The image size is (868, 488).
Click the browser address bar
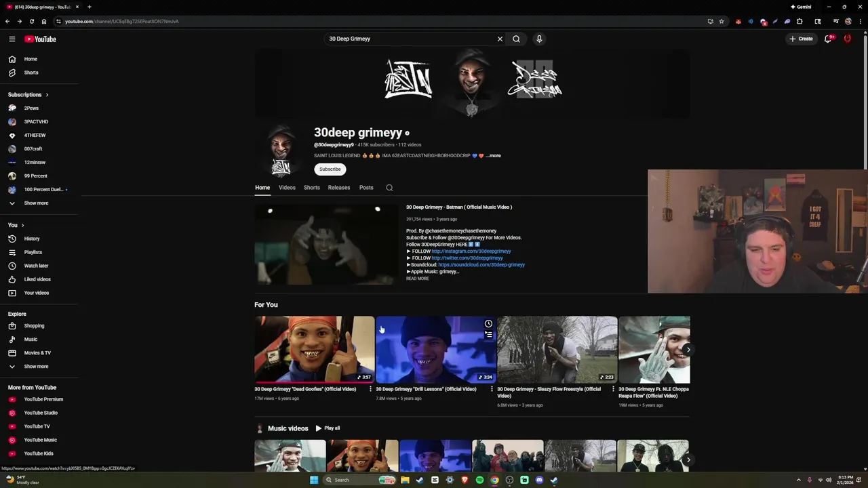coord(380,21)
